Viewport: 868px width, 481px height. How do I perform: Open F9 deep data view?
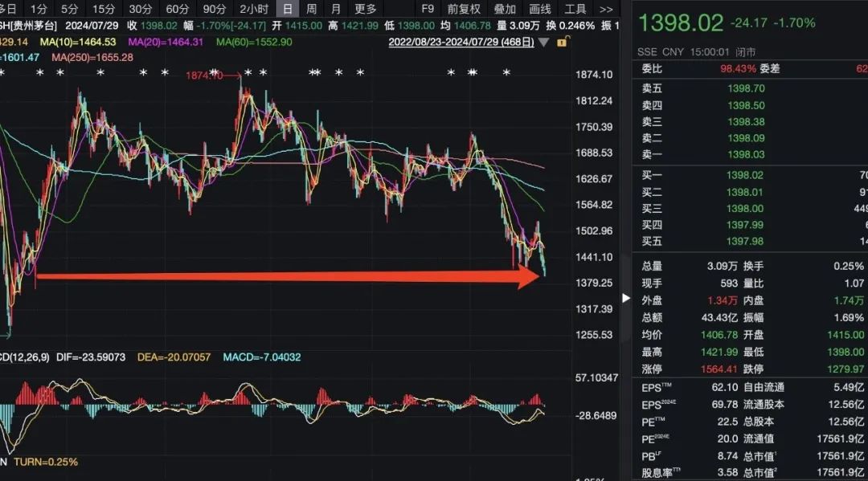point(428,9)
